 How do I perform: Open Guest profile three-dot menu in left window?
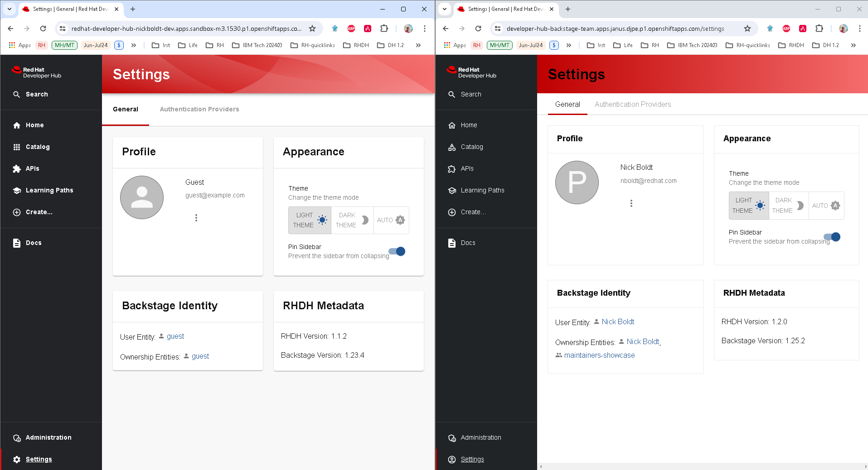coord(196,218)
